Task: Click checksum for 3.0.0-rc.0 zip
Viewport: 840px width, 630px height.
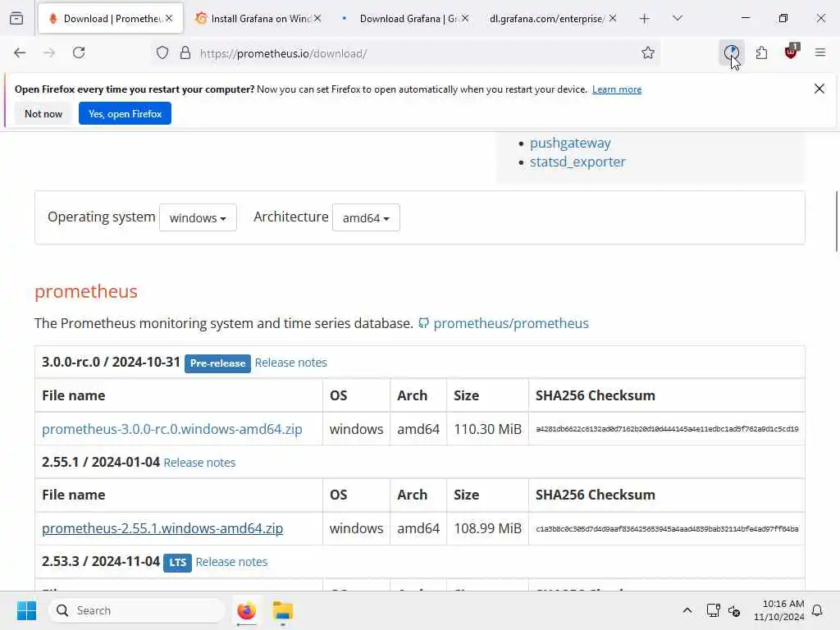Action: point(667,429)
